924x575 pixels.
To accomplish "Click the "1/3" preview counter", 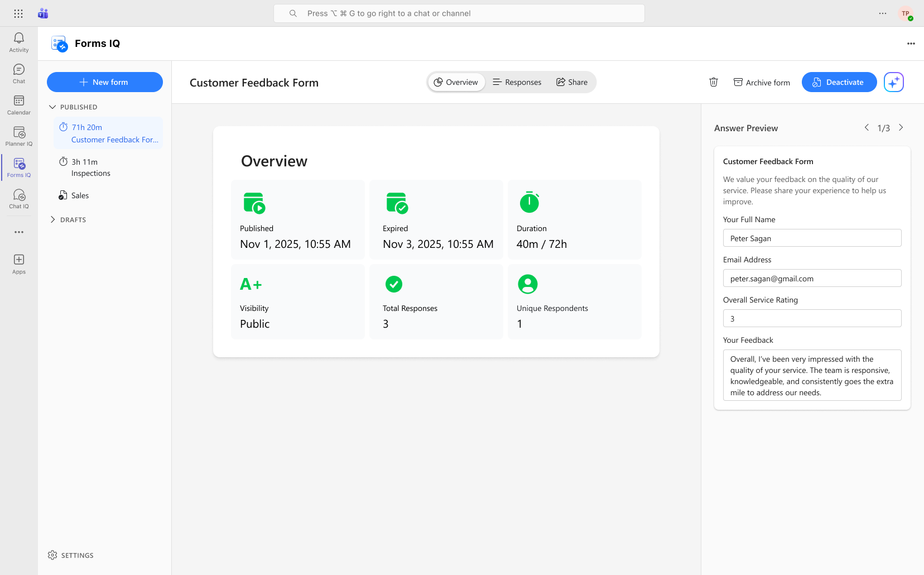I will coord(884,128).
